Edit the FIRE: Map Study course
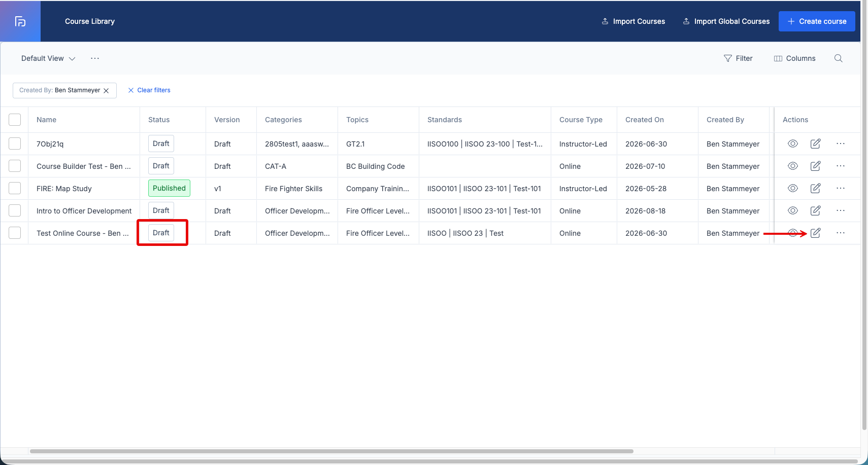Viewport: 868px width, 465px height. (816, 188)
